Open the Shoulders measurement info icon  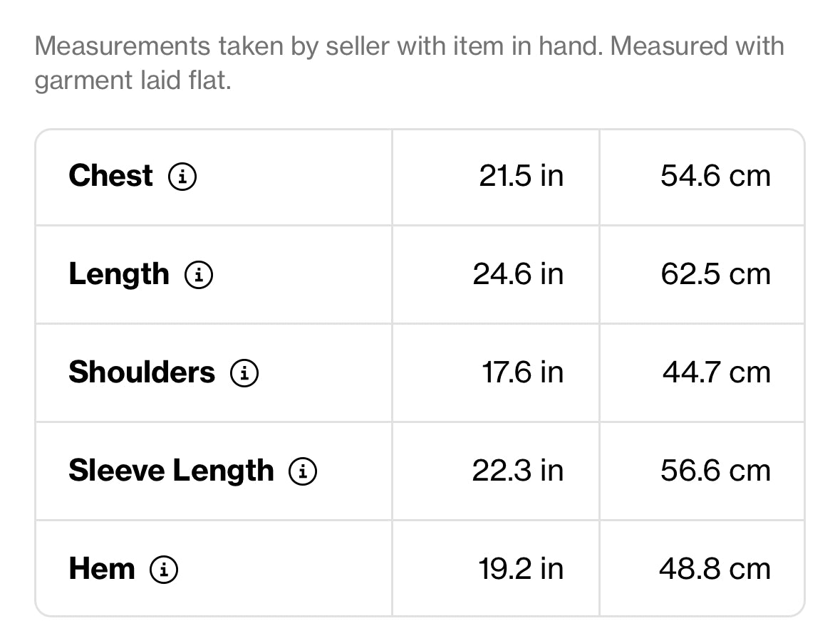(x=244, y=373)
